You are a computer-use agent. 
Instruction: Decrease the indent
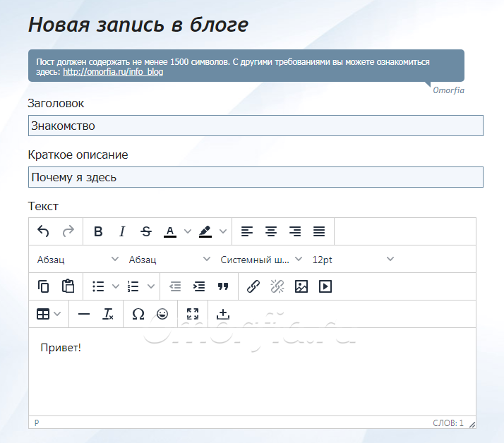point(175,286)
